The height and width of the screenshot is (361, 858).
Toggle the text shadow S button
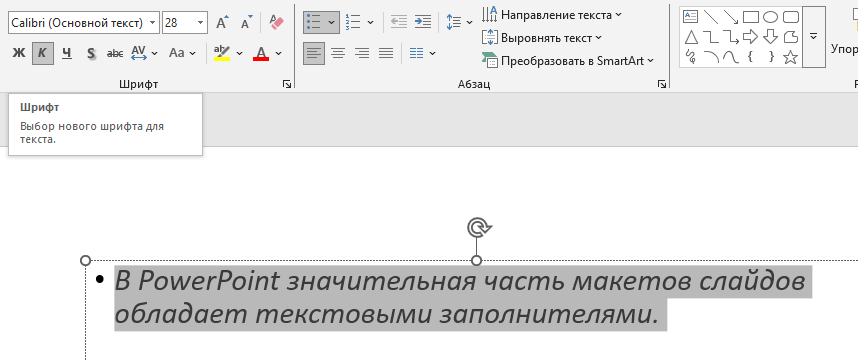coord(91,53)
